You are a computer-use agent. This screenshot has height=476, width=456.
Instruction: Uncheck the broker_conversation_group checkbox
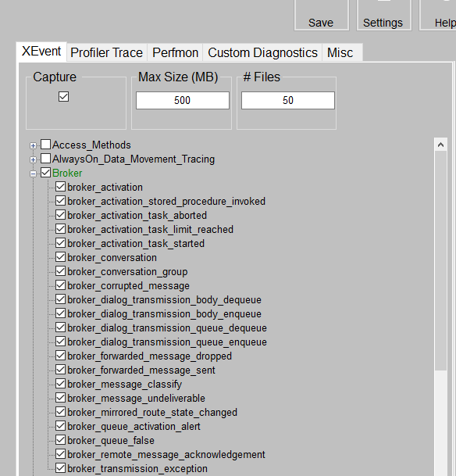tap(61, 270)
